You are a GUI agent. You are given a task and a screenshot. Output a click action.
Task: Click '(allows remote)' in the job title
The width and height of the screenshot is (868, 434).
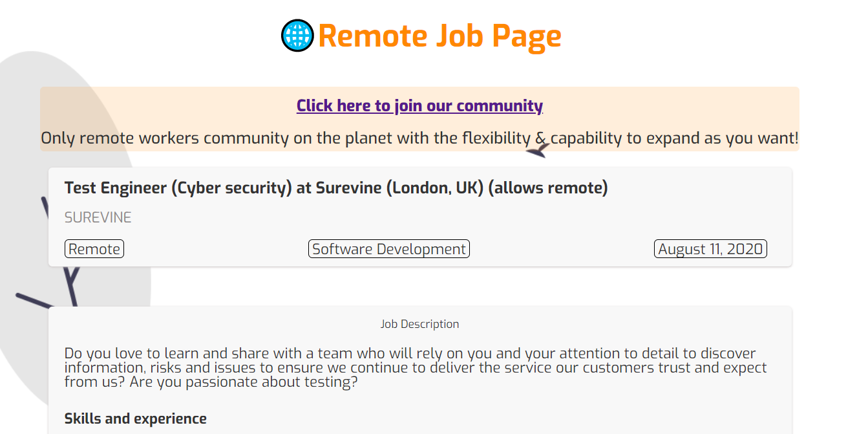(x=548, y=188)
